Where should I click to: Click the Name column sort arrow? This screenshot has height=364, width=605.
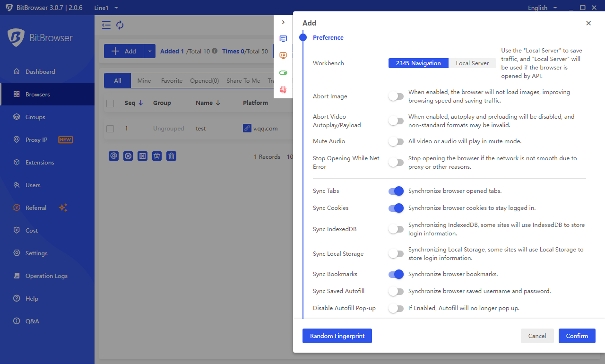tap(218, 103)
